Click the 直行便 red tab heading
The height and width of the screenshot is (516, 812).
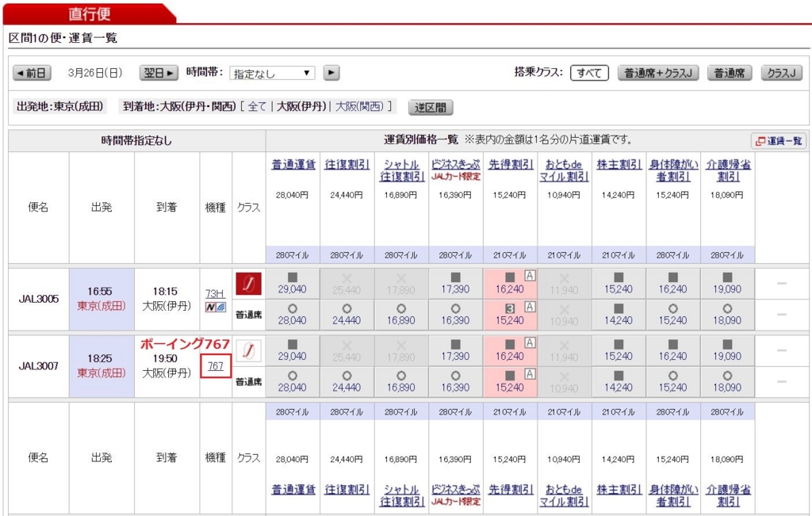point(89,14)
